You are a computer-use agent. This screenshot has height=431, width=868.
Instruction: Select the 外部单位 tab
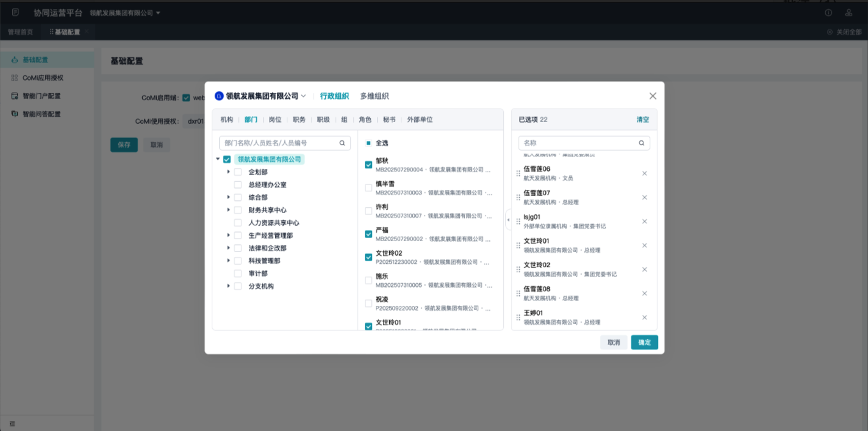(420, 120)
